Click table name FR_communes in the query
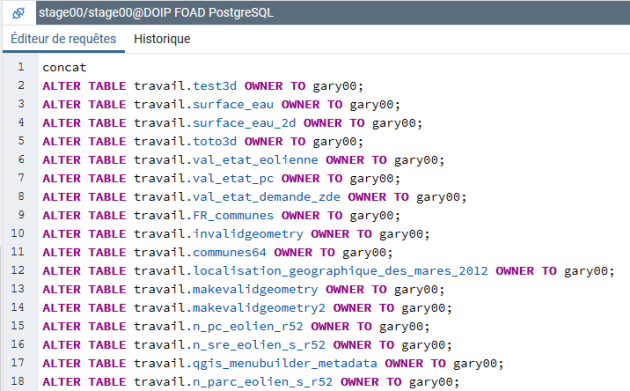The image size is (630, 391). pyautogui.click(x=233, y=215)
